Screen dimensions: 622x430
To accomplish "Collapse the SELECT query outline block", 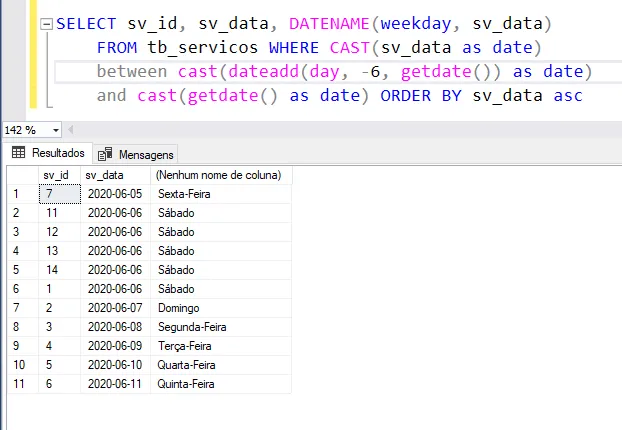I will pyautogui.click(x=48, y=25).
